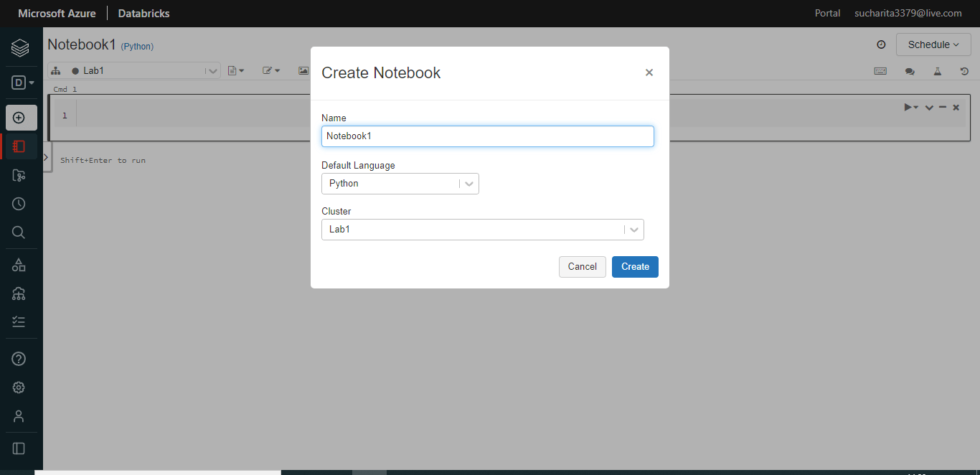Open the Cluster Lab1 dropdown in dialog
The width and height of the screenshot is (980, 475).
point(482,230)
